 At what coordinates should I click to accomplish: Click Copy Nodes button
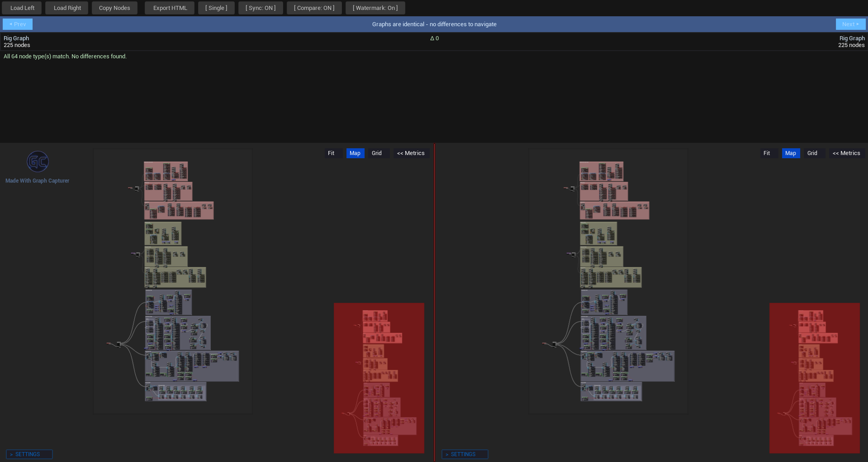coord(114,8)
